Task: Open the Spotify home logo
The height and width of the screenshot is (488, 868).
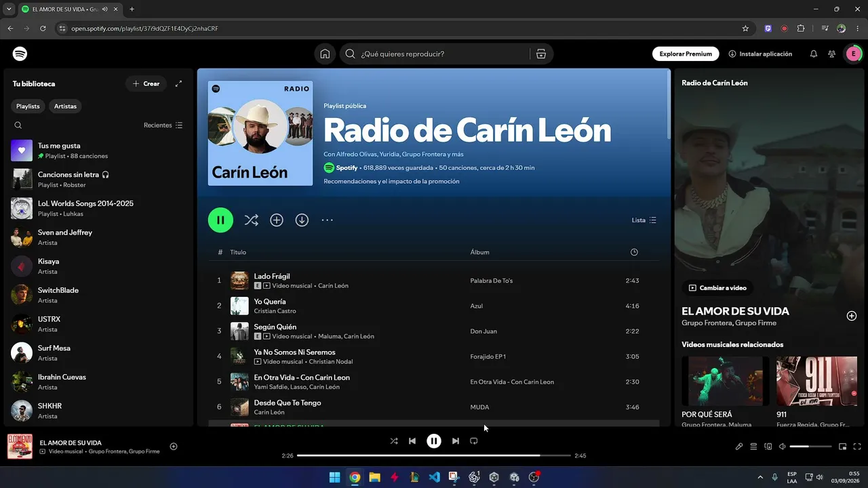Action: coord(20,54)
